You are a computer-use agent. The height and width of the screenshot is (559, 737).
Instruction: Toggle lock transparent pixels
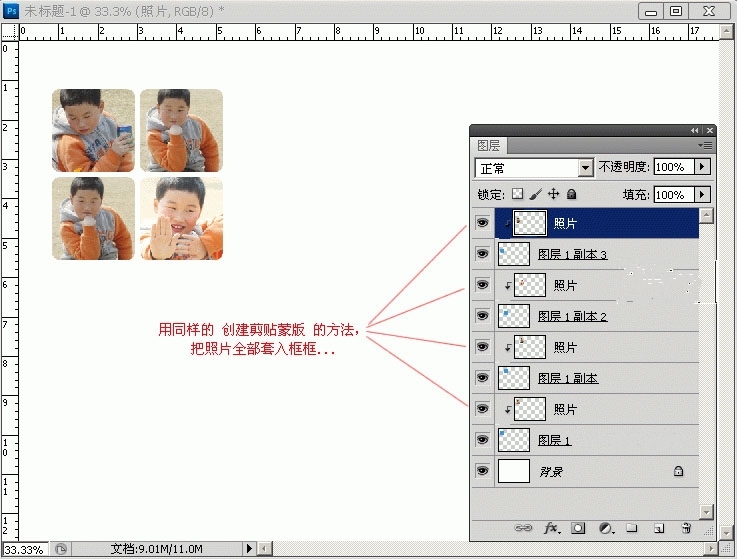(x=517, y=194)
